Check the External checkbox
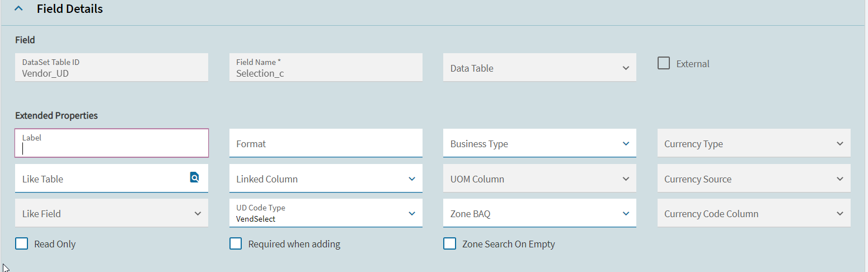 click(664, 63)
